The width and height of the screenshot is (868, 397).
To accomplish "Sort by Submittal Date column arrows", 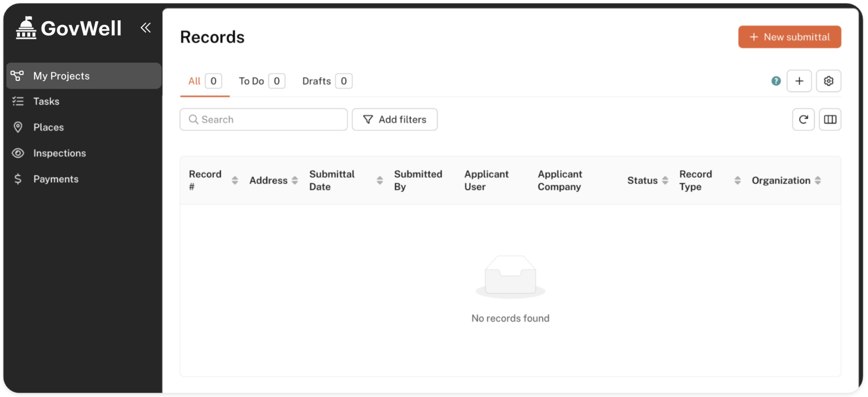I will [379, 180].
